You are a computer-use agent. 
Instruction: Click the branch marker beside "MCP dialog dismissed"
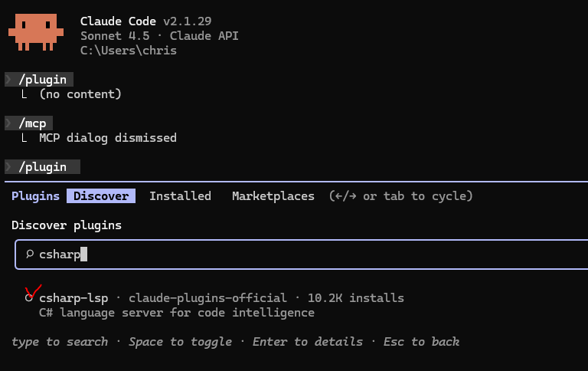click(x=24, y=138)
